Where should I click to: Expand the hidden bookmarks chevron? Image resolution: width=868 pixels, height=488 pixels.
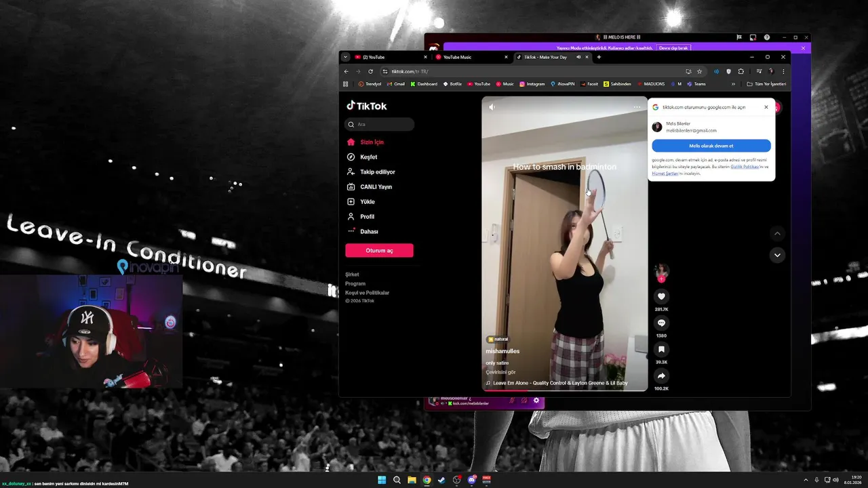tap(733, 84)
